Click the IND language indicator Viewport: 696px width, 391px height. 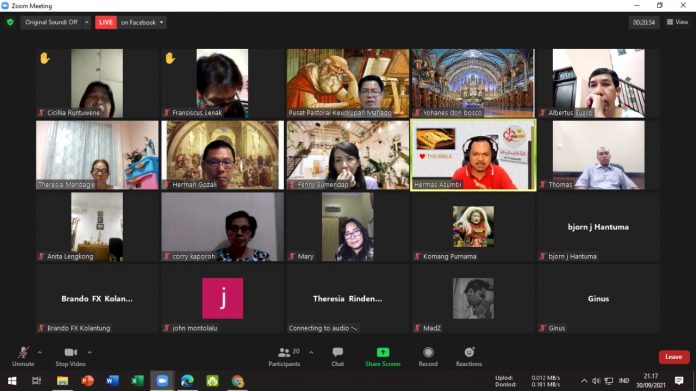point(624,381)
